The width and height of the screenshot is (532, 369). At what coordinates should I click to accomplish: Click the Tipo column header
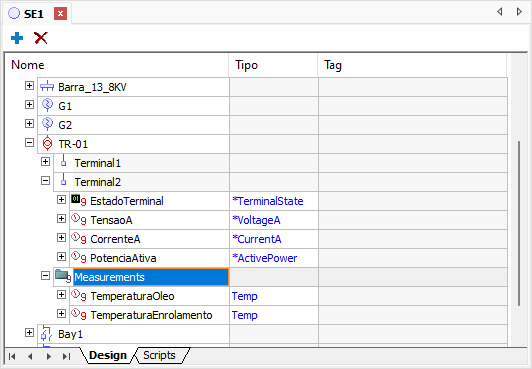273,65
